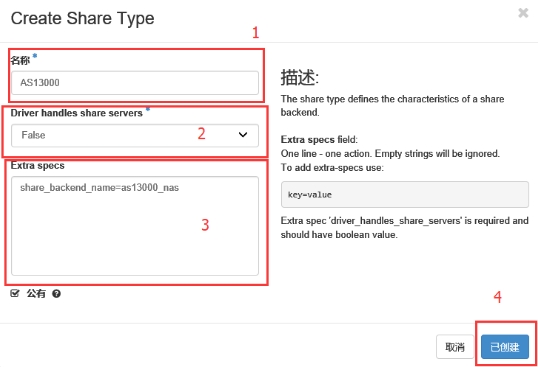Click the 公有 checkbox label text
Image resolution: width=538 pixels, height=367 pixels.
[36, 294]
